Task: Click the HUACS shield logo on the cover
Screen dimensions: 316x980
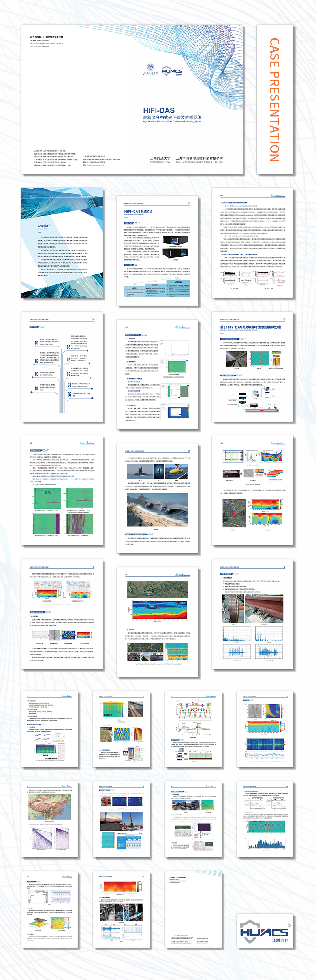Action: (172, 71)
